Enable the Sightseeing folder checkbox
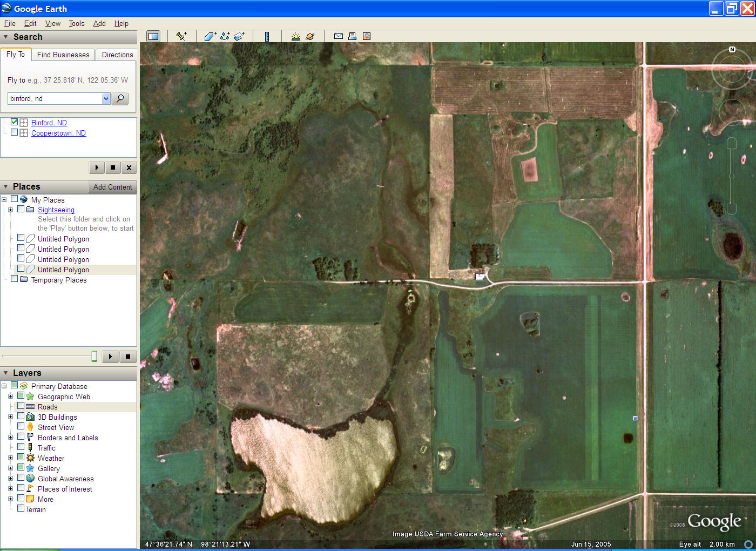The height and width of the screenshot is (551, 756). [x=21, y=209]
